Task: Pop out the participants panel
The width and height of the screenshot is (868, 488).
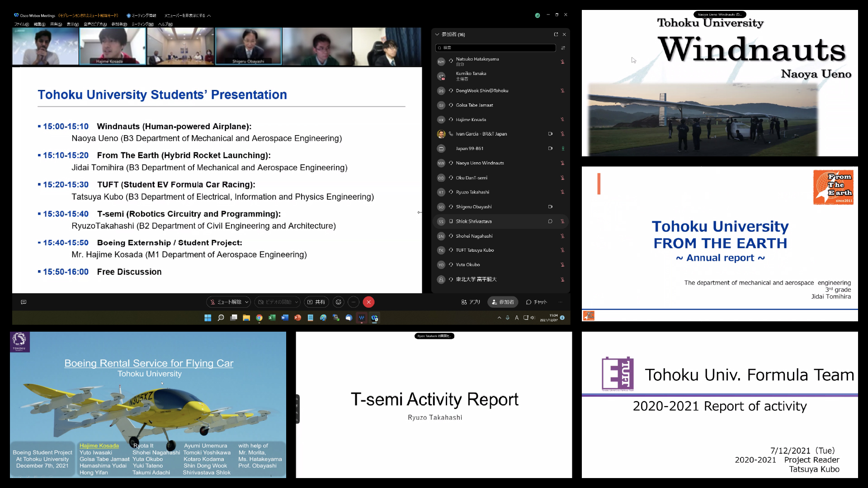Action: point(556,34)
